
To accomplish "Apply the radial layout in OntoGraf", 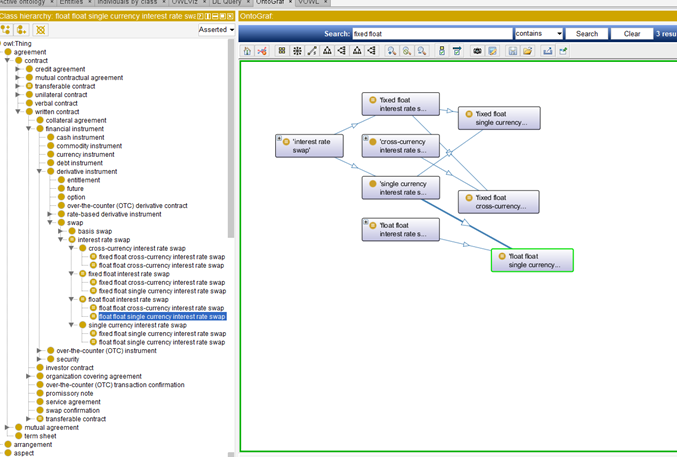I will [x=297, y=51].
